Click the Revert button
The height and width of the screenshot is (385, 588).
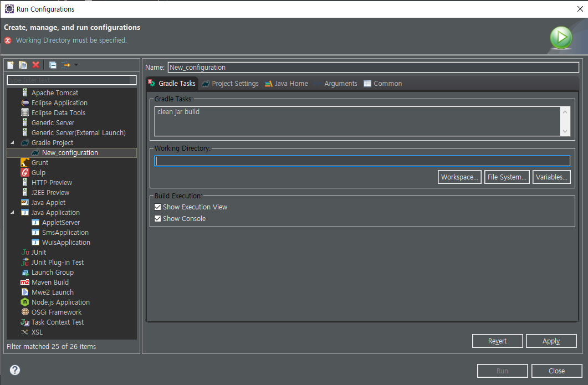click(497, 341)
